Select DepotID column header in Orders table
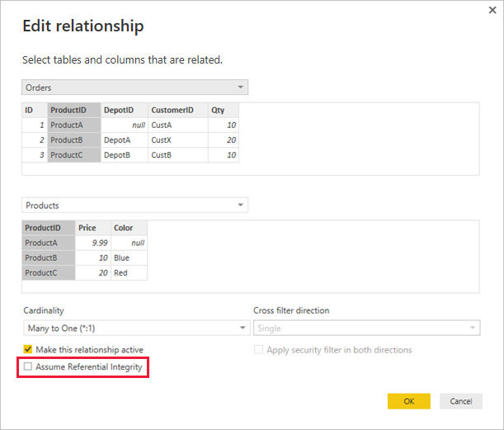This screenshot has height=430, width=504. point(124,110)
